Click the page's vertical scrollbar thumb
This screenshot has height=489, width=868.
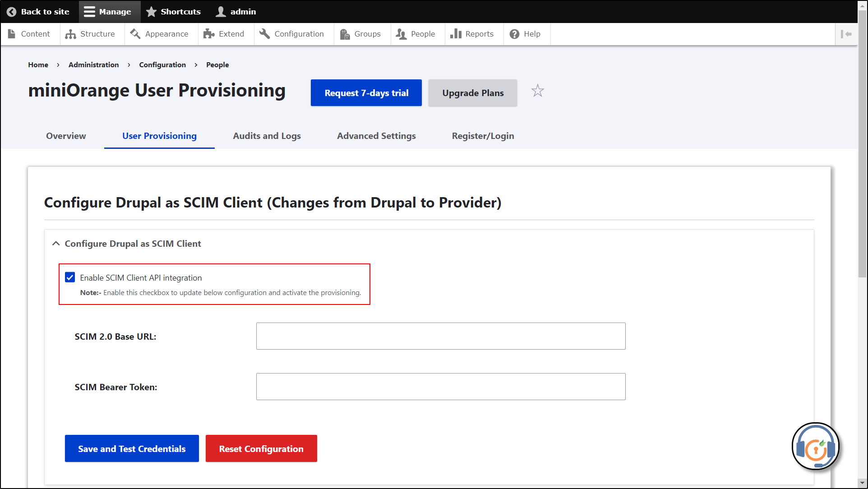point(863,144)
